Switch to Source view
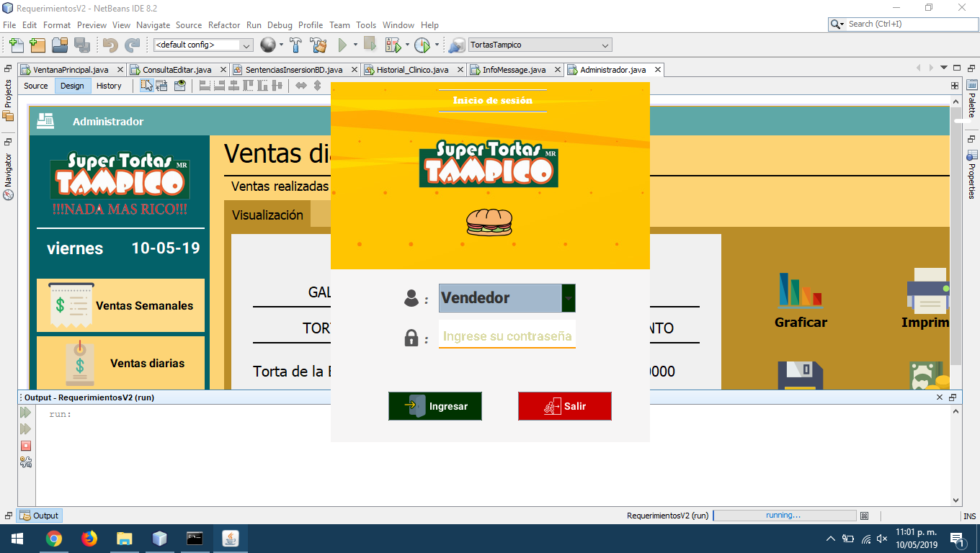The width and height of the screenshot is (980, 553). point(36,86)
